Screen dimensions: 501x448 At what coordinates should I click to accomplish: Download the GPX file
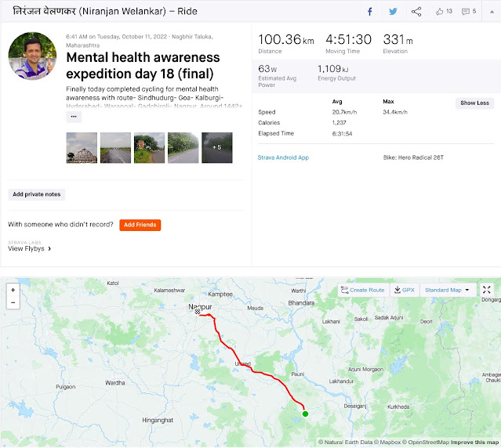405,290
